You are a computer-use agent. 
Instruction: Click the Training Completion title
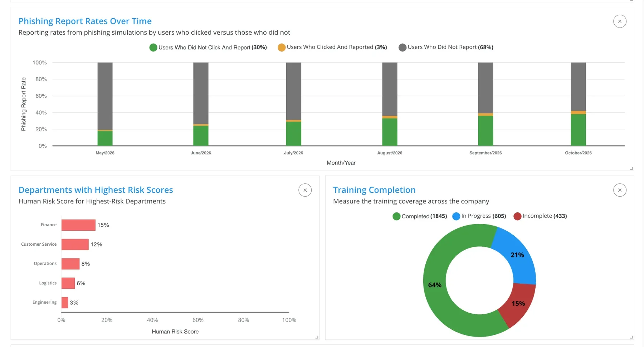click(x=374, y=190)
